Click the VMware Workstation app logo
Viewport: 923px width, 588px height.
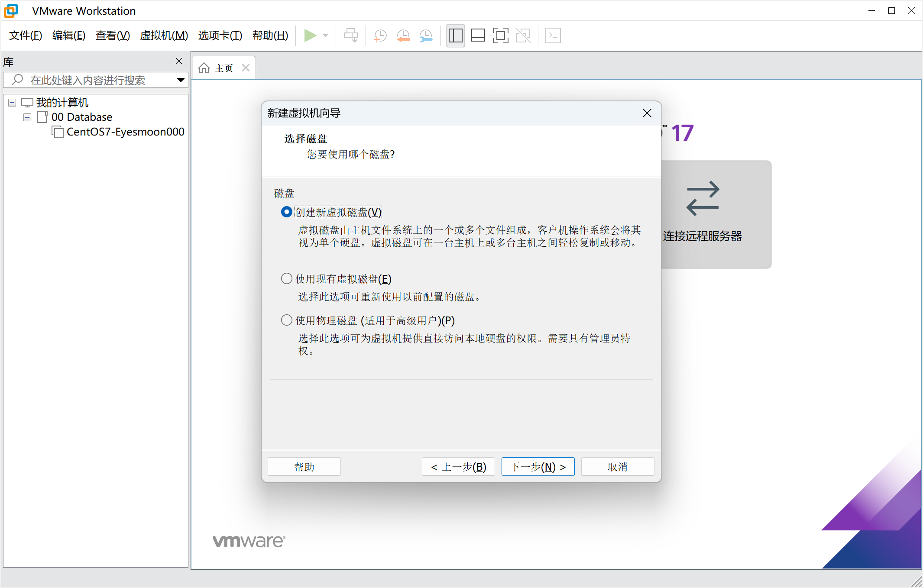click(11, 11)
